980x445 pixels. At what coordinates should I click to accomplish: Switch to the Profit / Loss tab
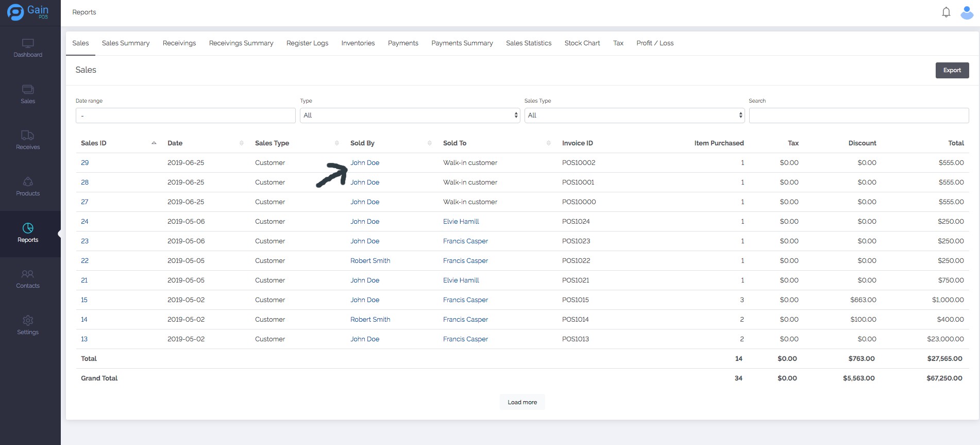[x=654, y=43]
